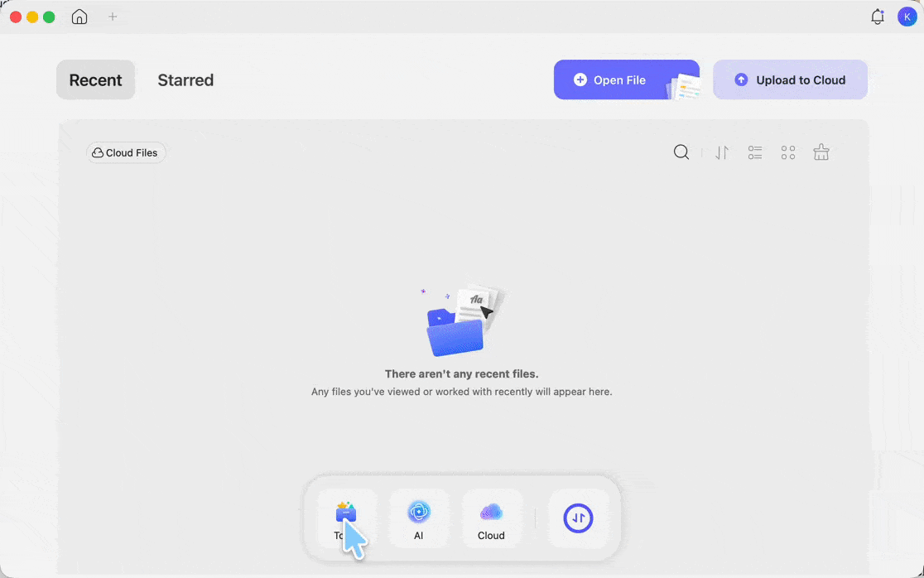Clear recent list with broom icon

pos(821,152)
